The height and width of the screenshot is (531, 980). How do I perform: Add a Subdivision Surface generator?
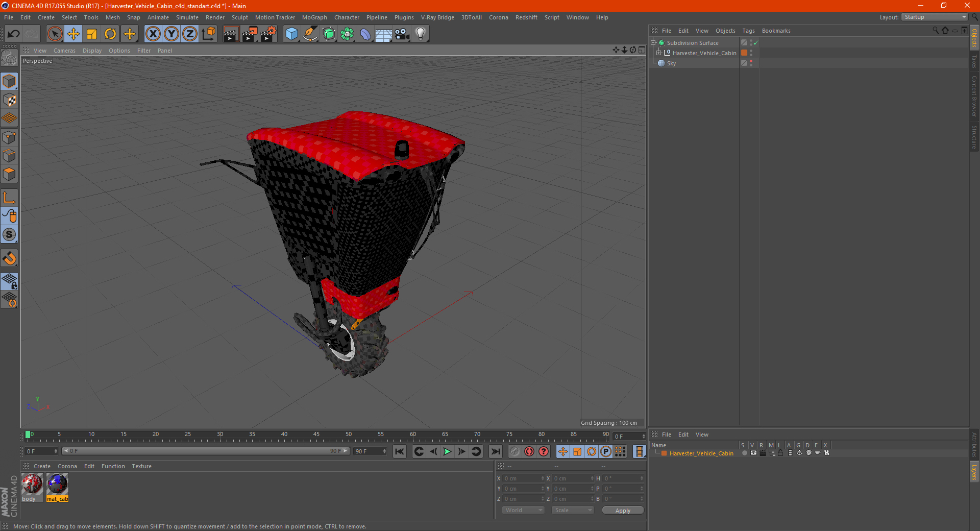pyautogui.click(x=329, y=34)
